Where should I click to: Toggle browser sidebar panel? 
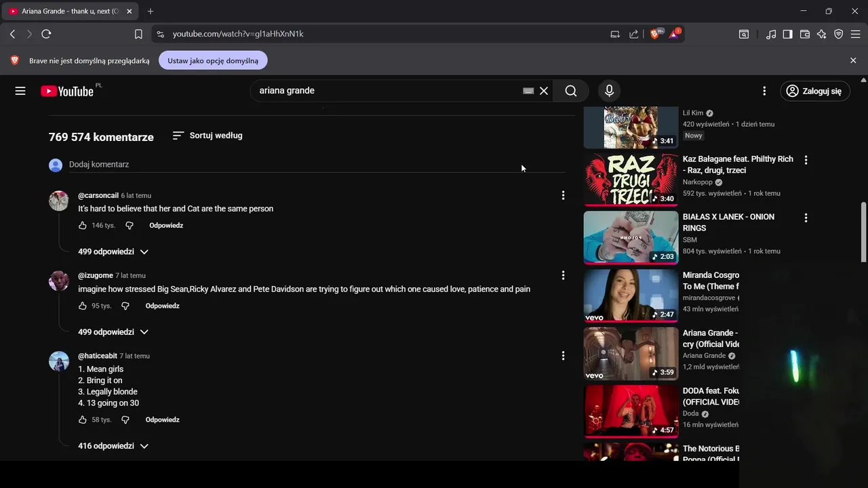[787, 34]
